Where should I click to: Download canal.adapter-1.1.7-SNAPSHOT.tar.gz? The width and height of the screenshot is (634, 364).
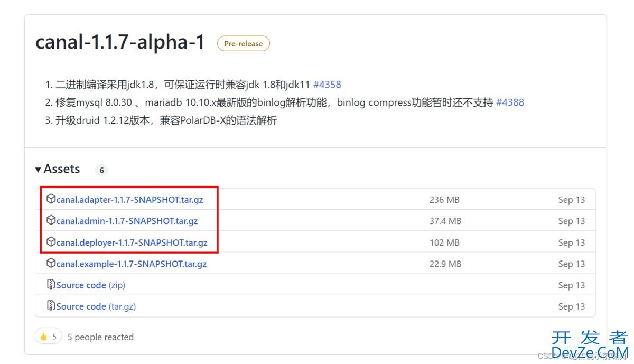click(x=129, y=200)
